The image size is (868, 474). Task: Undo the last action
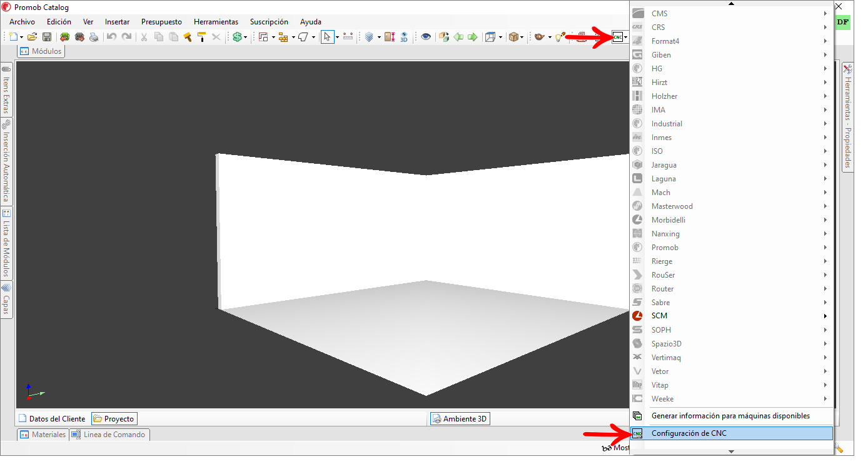pyautogui.click(x=111, y=37)
